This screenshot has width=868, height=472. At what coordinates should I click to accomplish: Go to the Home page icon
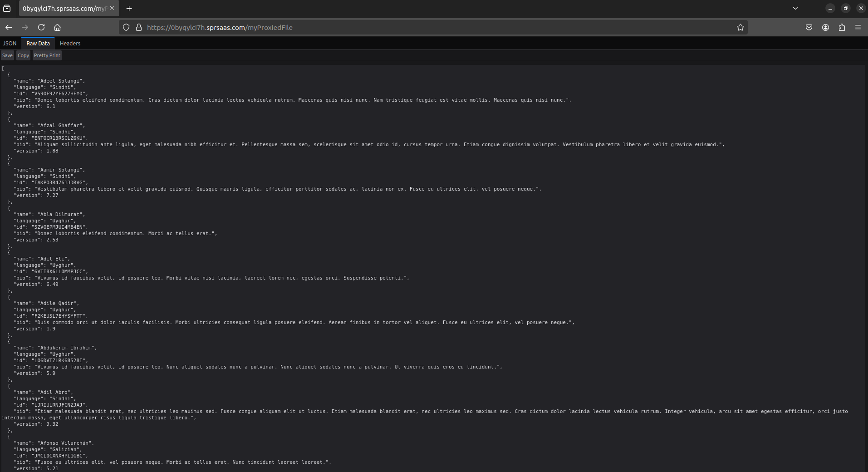click(x=57, y=27)
